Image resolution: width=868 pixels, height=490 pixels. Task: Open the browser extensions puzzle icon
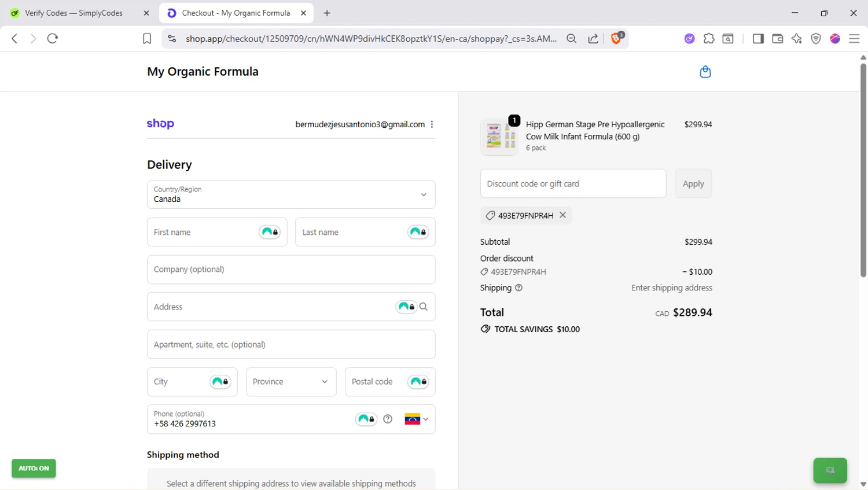tap(709, 39)
